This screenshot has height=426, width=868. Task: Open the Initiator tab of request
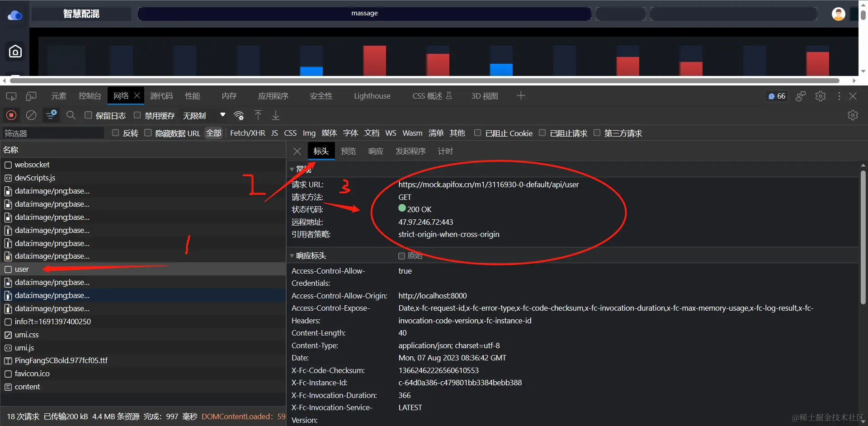410,151
